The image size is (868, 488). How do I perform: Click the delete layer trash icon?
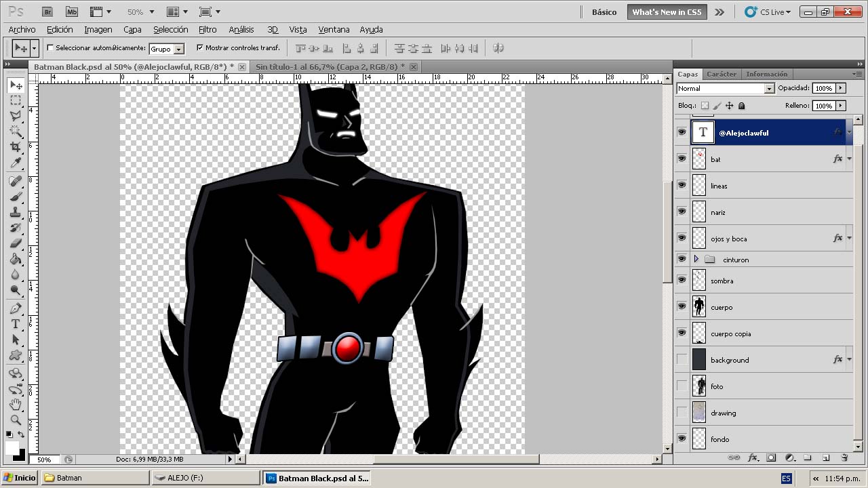pyautogui.click(x=844, y=458)
